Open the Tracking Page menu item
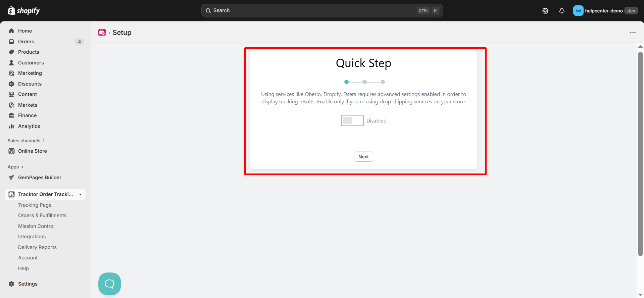 click(35, 205)
